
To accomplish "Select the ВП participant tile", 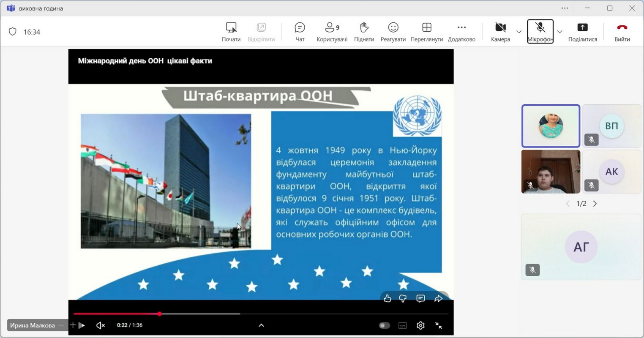I will [x=611, y=126].
